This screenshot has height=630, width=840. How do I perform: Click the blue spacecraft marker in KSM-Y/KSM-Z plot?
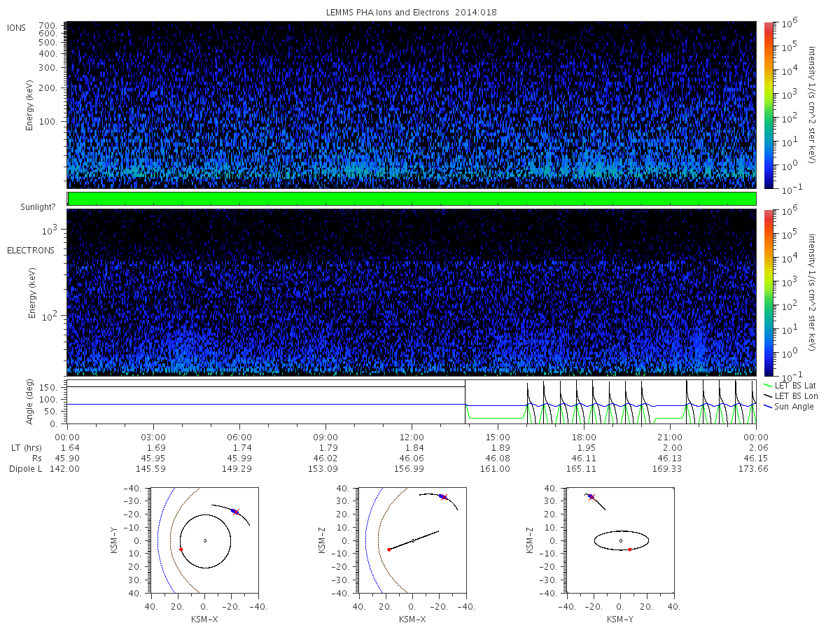tap(591, 496)
